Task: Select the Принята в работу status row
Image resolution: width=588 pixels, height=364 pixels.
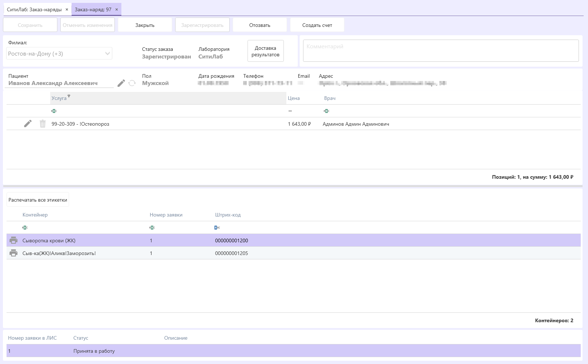Action: coord(294,351)
